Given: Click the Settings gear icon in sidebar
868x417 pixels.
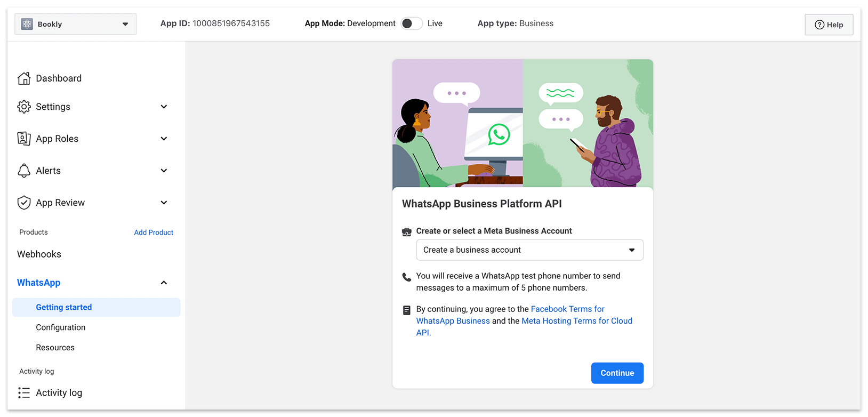Looking at the screenshot, I should (24, 107).
